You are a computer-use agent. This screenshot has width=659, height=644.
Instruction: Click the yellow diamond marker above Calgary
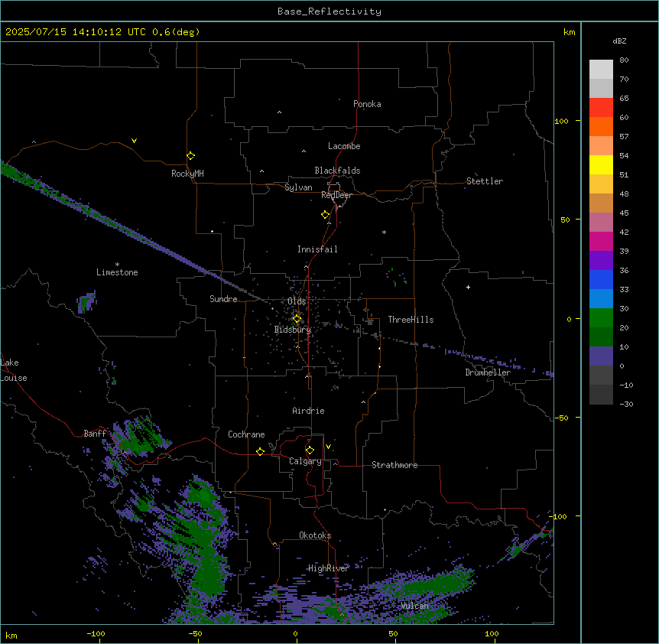click(x=310, y=450)
